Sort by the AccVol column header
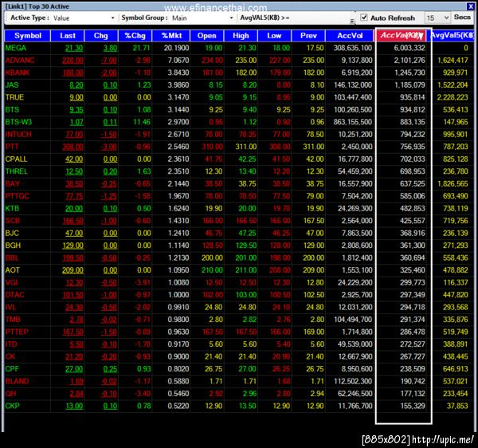This screenshot has height=448, width=478. pyautogui.click(x=350, y=36)
